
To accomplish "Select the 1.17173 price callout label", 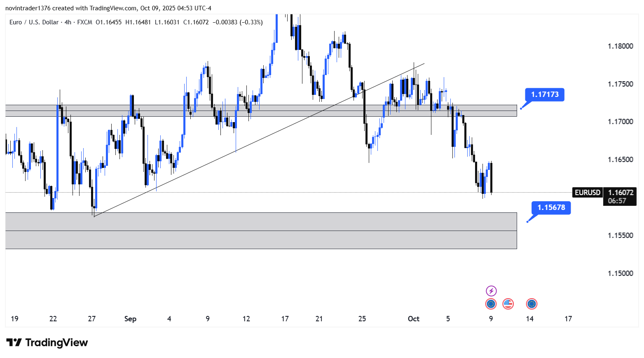I will [x=544, y=94].
